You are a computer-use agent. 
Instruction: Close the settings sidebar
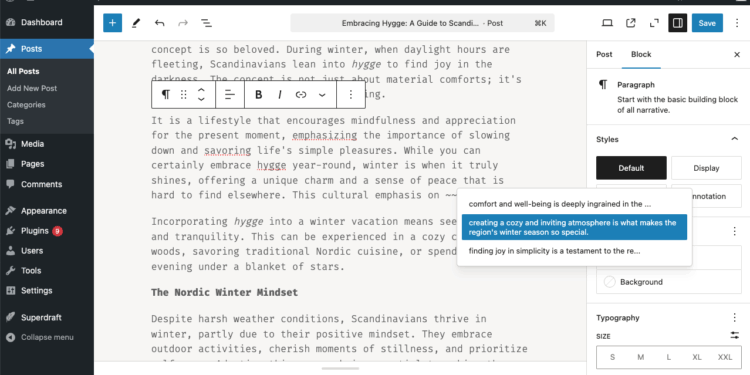point(737,55)
